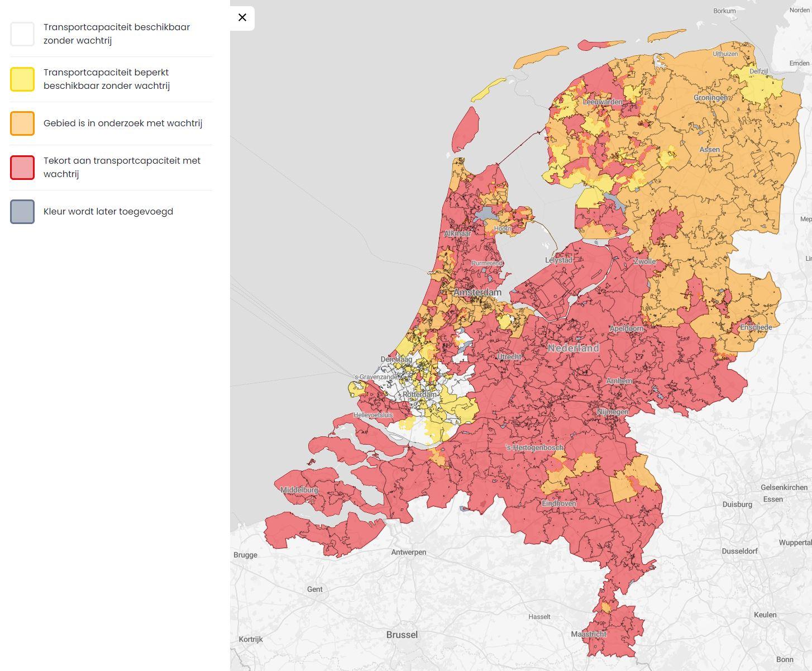The image size is (812, 671).
Task: Click the Enschede orange region on the east
Action: click(755, 327)
